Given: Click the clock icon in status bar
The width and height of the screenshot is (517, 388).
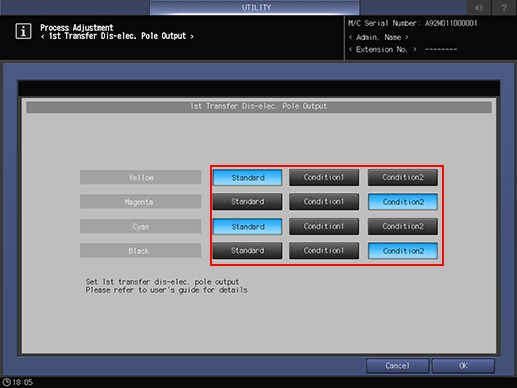Looking at the screenshot, I should 6,382.
